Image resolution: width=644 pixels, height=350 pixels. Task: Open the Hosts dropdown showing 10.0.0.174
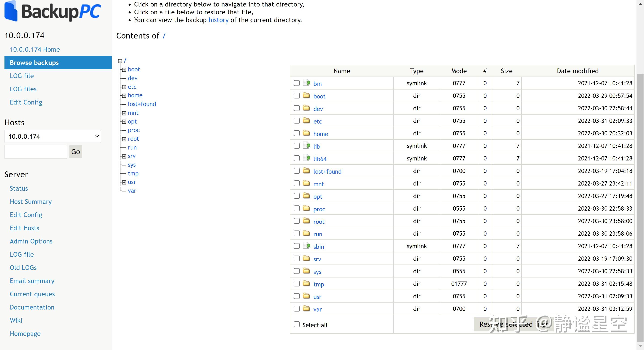coord(53,136)
